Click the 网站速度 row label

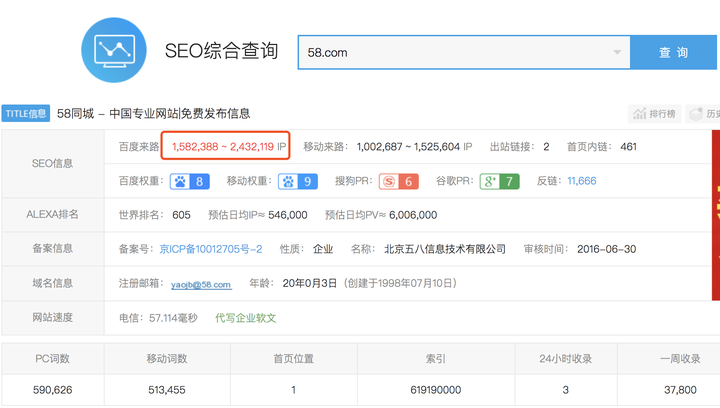[x=52, y=317]
